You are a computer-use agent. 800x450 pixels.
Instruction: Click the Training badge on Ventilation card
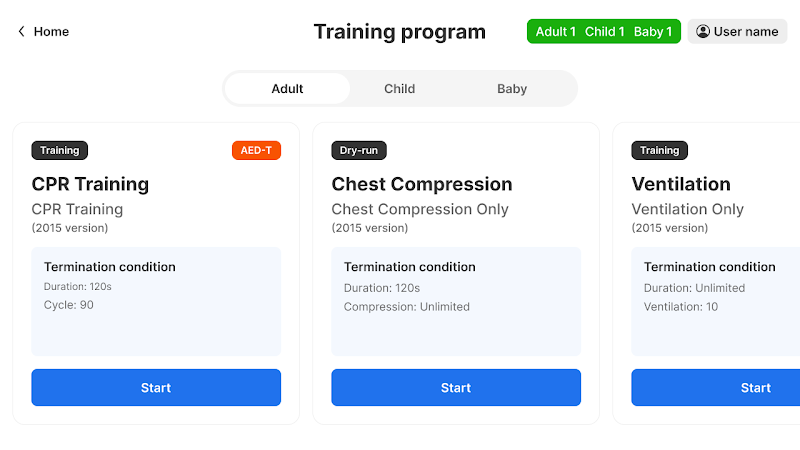click(660, 151)
